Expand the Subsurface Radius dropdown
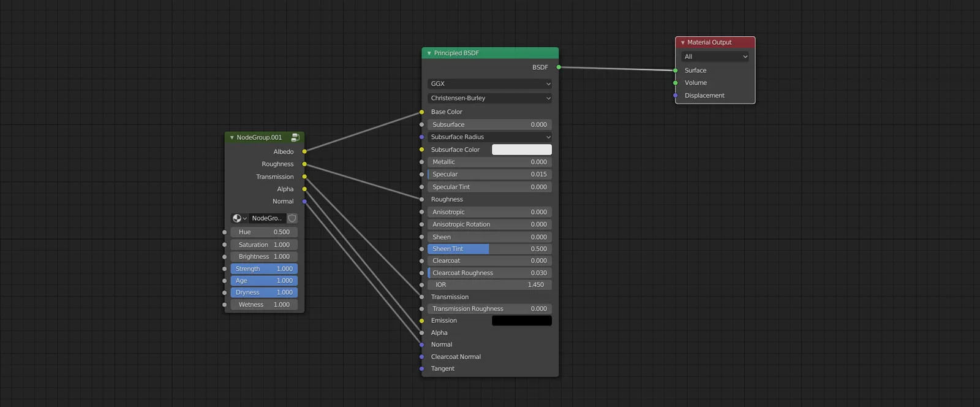This screenshot has width=980, height=407. click(489, 137)
